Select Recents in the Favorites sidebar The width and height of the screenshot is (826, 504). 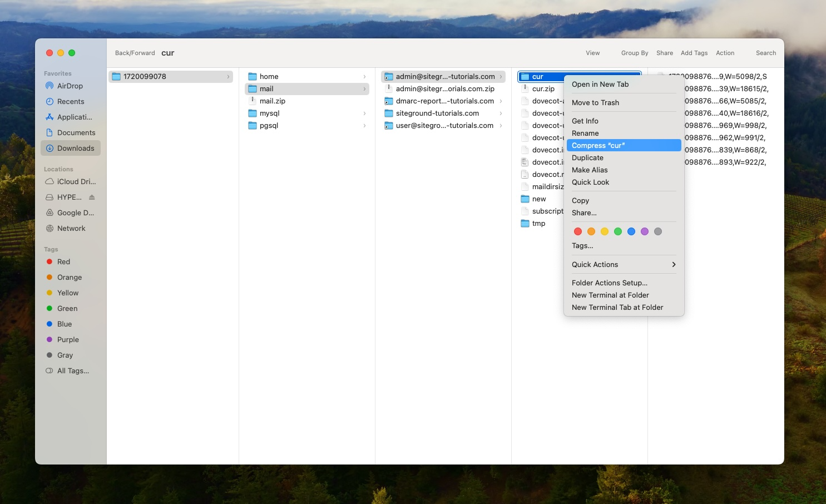[70, 101]
